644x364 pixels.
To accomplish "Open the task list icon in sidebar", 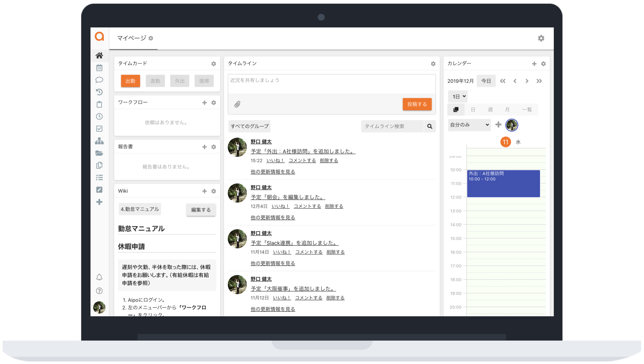I will 99,178.
